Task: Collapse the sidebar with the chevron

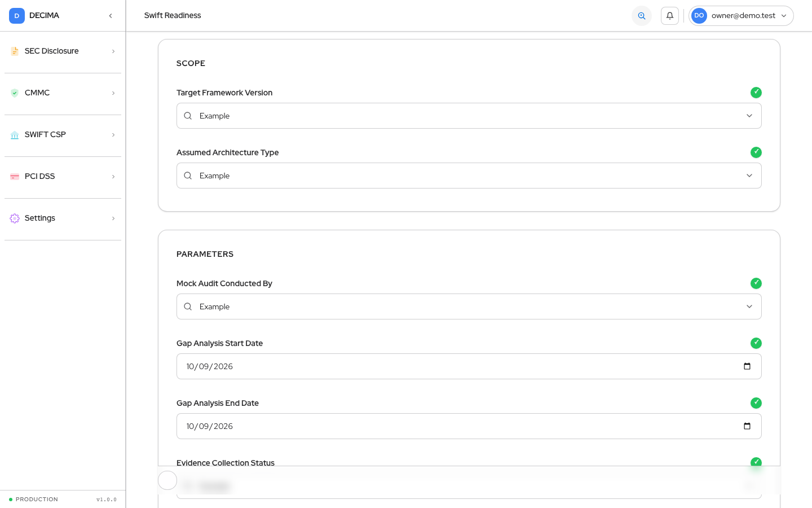Action: (111, 16)
